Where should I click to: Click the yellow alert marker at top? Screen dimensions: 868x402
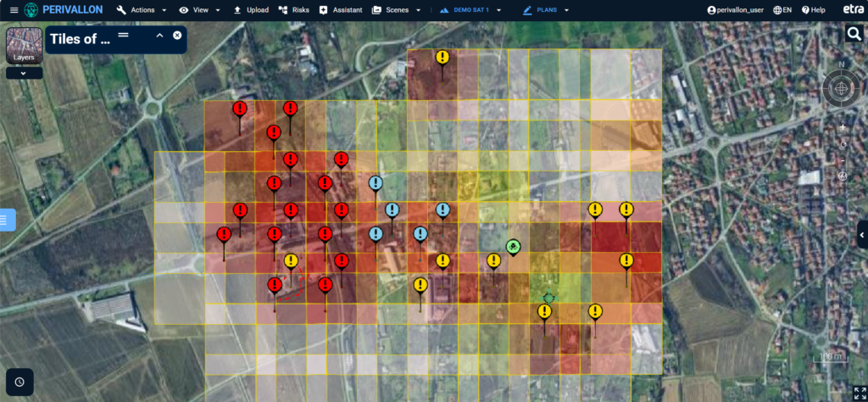pyautogui.click(x=442, y=57)
